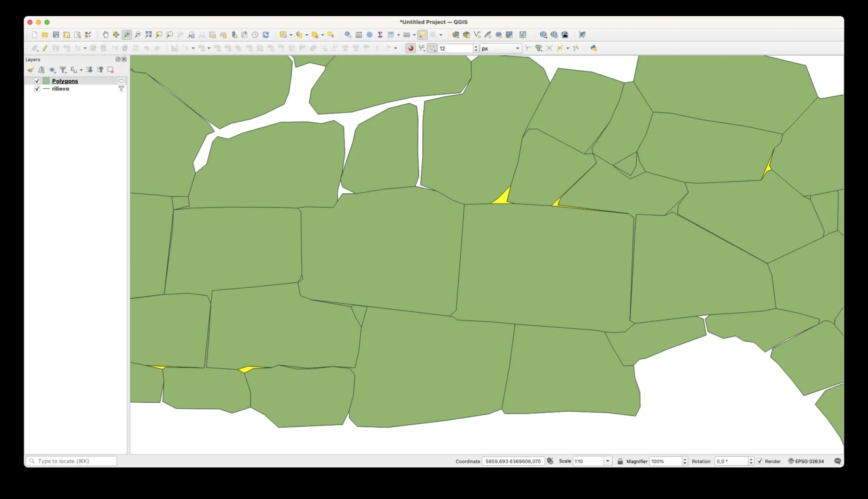Open layer styling panel brush icon

click(x=31, y=69)
